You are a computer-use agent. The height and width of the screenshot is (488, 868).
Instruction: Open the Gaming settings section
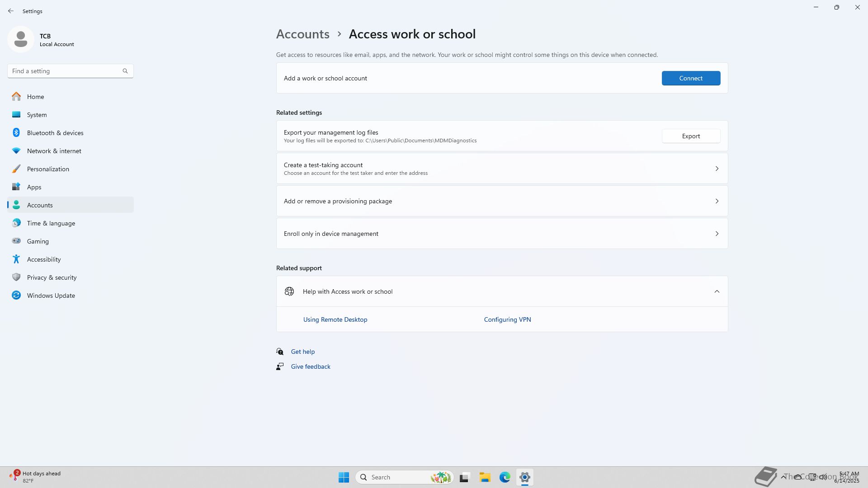[x=38, y=241]
